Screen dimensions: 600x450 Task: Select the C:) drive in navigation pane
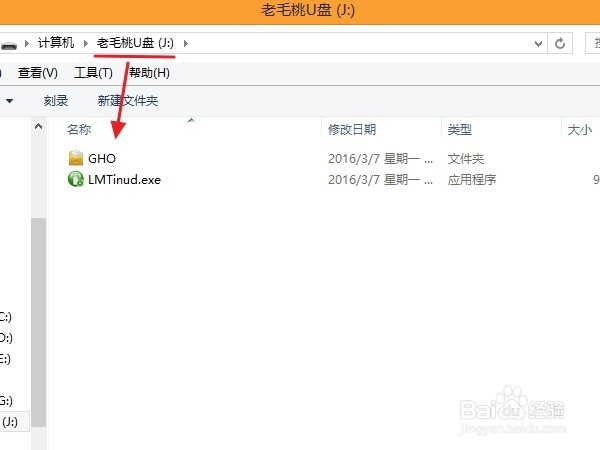pyautogui.click(x=6, y=316)
